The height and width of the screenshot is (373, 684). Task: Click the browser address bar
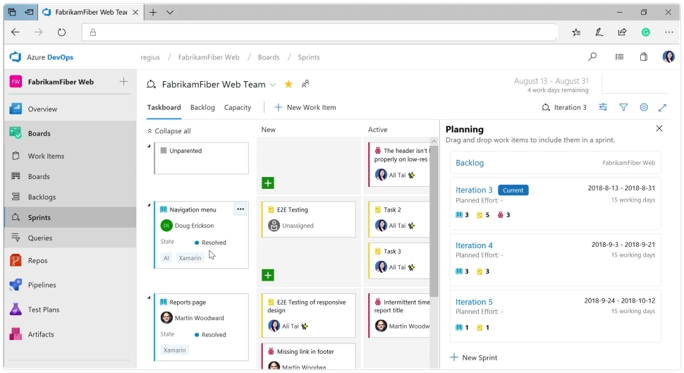[320, 32]
